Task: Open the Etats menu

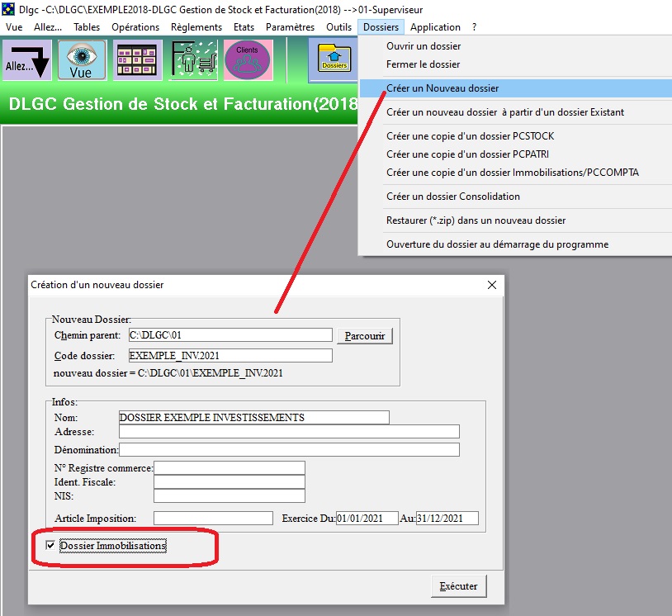Action: 244,27
